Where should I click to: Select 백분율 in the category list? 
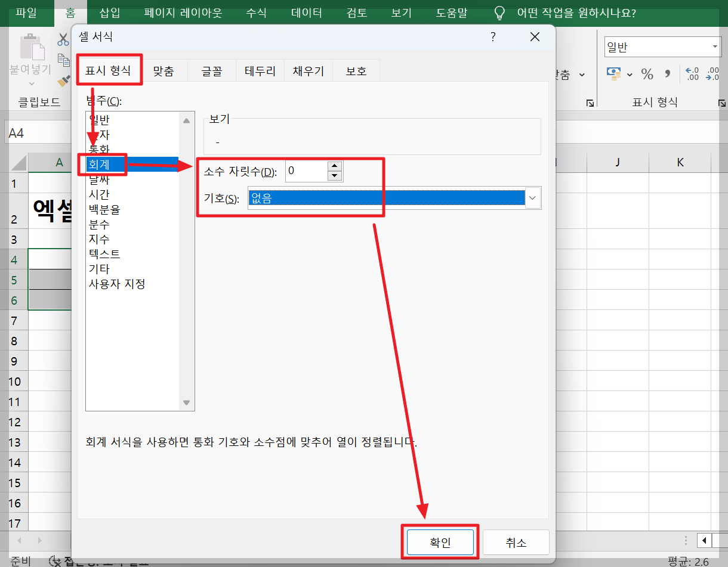(x=104, y=209)
